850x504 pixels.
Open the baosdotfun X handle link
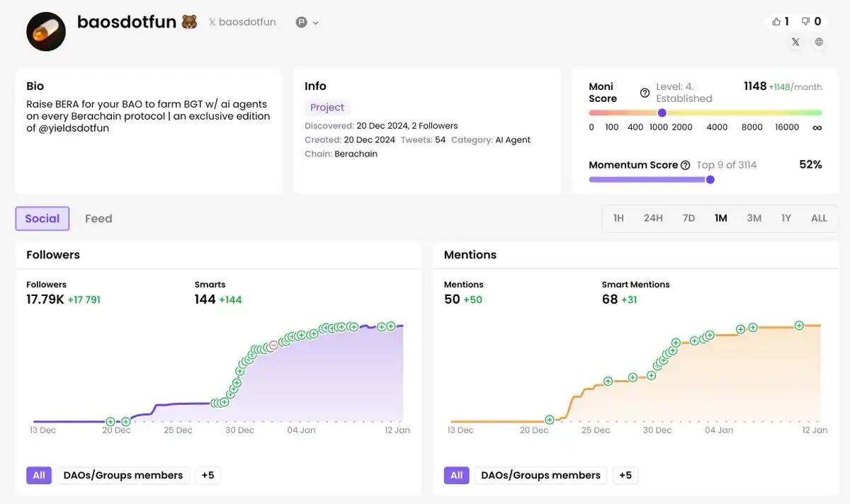(242, 22)
